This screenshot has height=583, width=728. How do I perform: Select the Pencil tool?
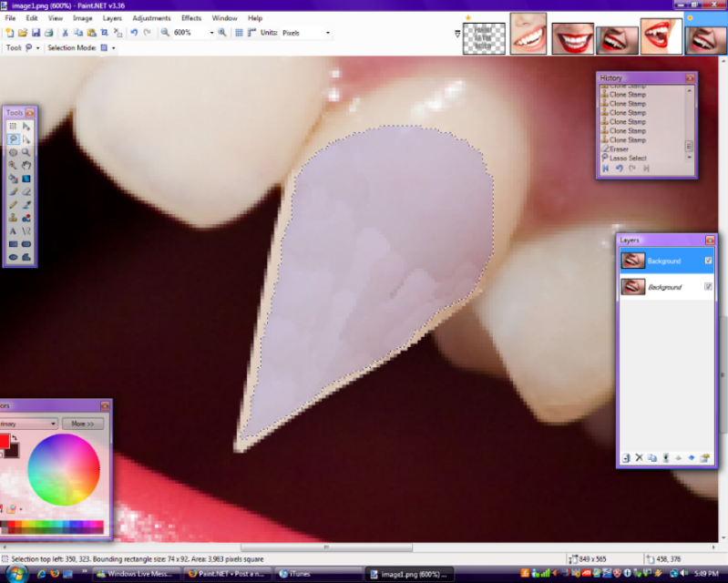pos(13,205)
